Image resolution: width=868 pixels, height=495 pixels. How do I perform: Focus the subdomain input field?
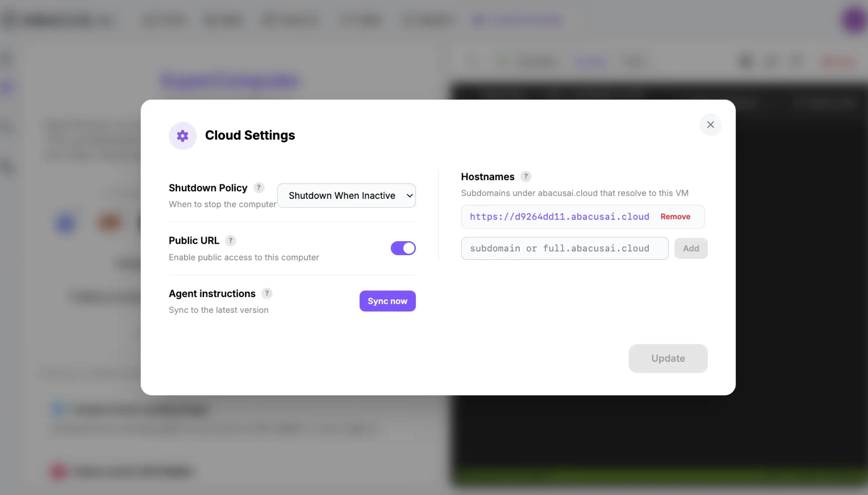pyautogui.click(x=564, y=249)
